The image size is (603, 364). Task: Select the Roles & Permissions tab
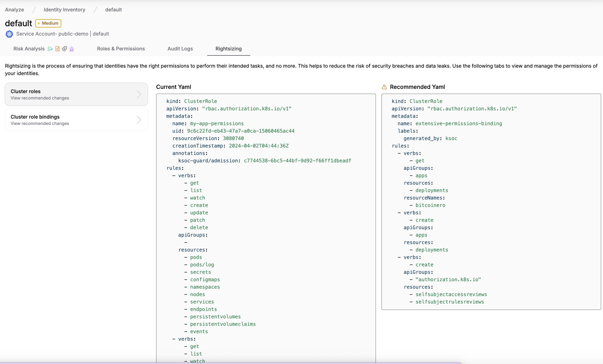(121, 49)
